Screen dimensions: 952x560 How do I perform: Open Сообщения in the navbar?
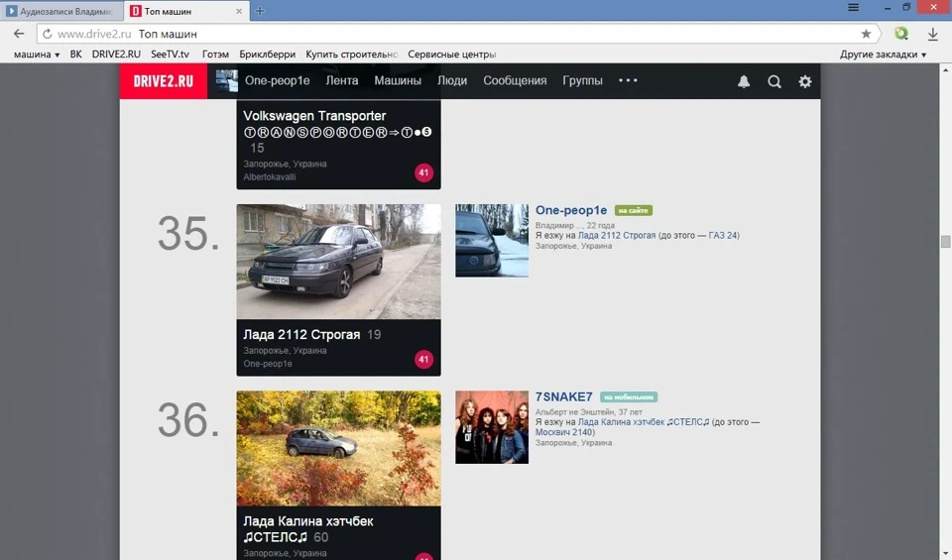[x=515, y=80]
